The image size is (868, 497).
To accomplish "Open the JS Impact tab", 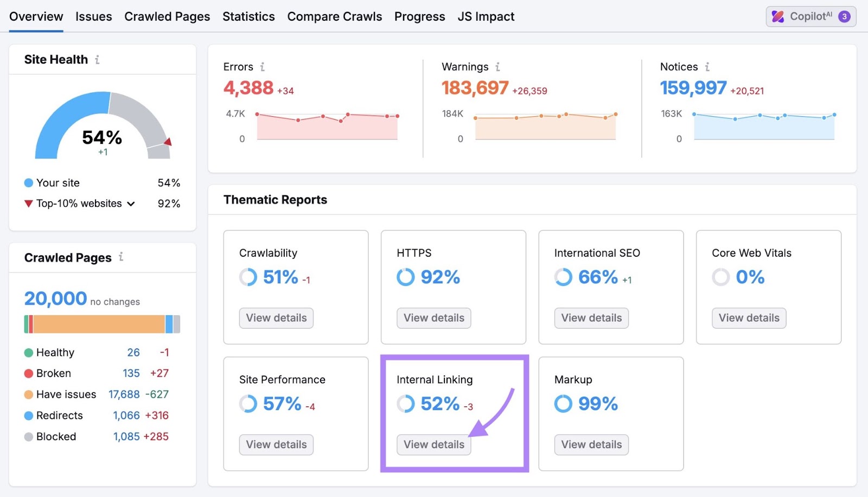I will pos(486,16).
